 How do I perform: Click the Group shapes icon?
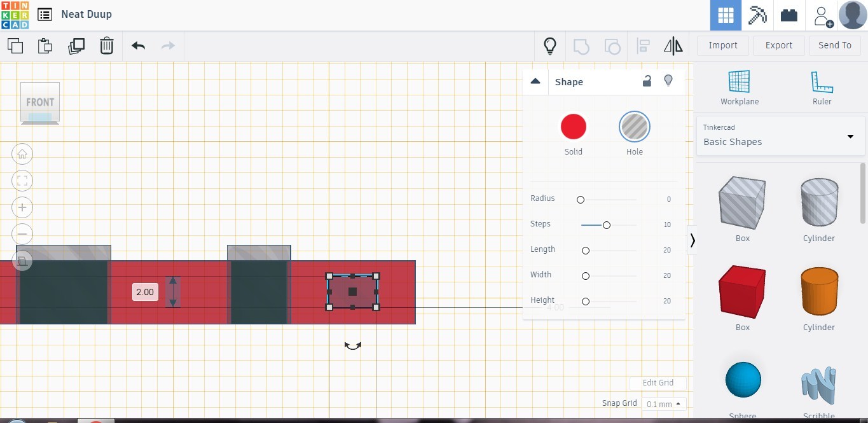tap(581, 46)
